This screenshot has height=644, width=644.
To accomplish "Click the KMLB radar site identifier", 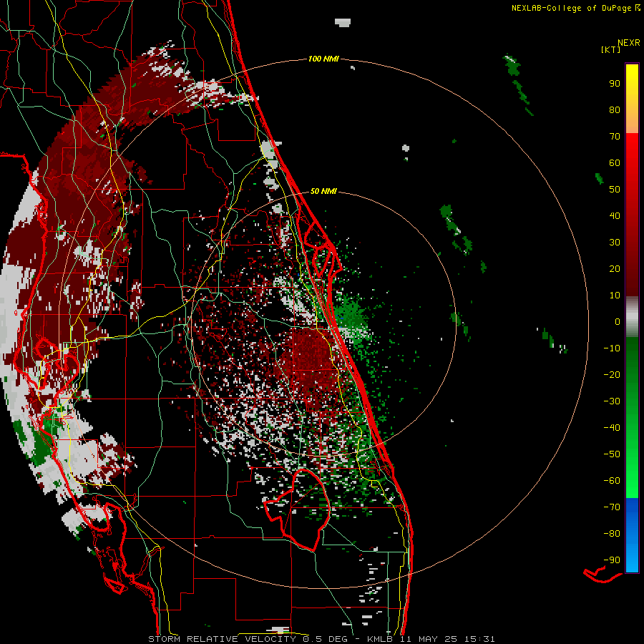I will pos(379,639).
